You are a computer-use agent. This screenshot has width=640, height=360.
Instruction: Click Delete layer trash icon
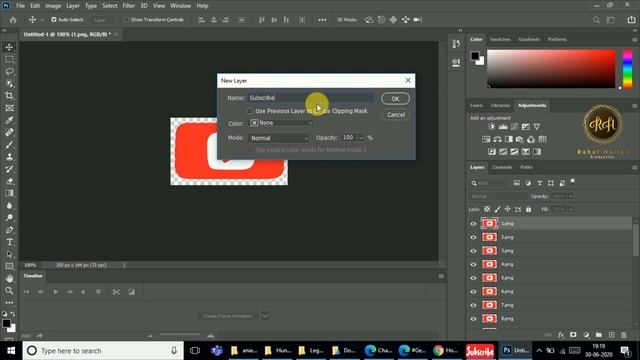point(624,335)
